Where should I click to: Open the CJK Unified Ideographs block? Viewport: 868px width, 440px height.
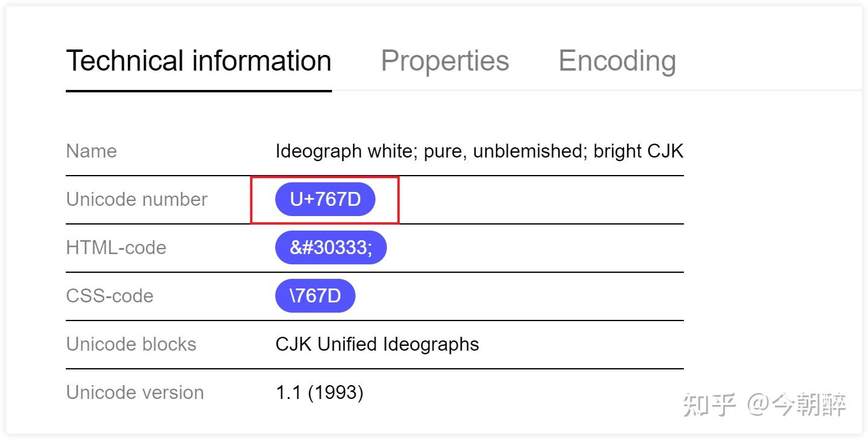(377, 344)
